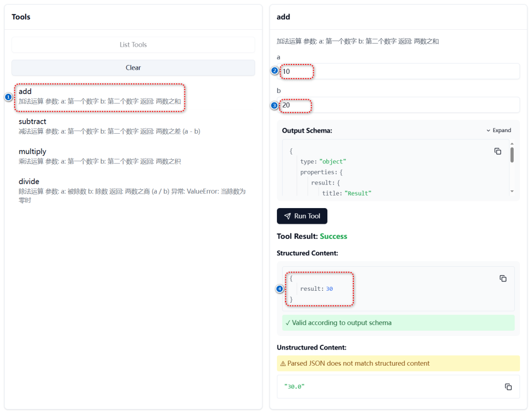The image size is (532, 413).
Task: Copy the Structured Content result
Action: 503,278
